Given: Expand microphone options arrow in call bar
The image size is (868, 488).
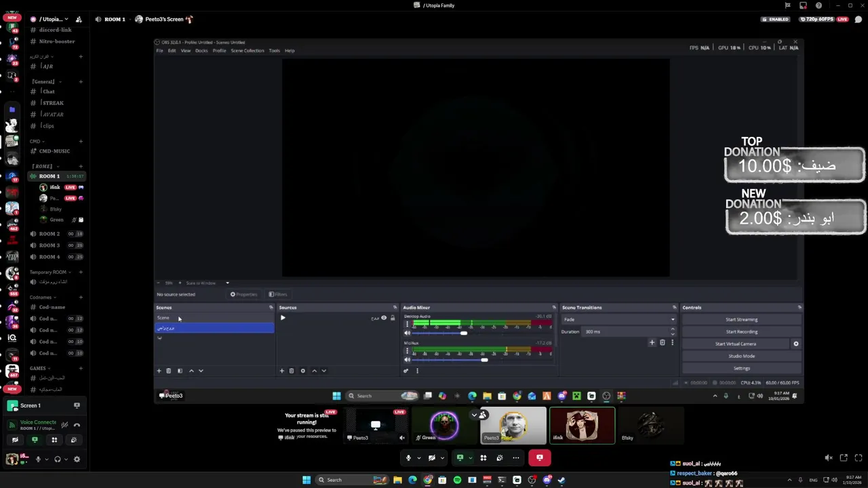Looking at the screenshot, I should [418, 457].
